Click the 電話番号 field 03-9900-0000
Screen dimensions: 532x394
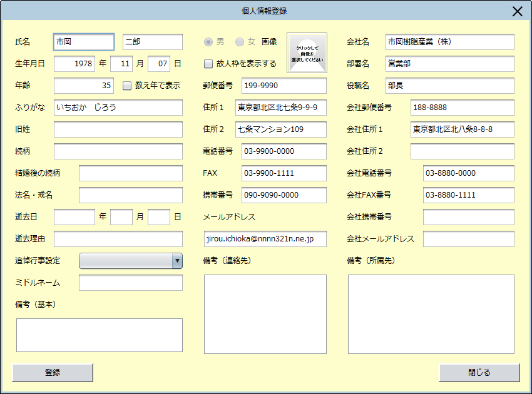click(x=284, y=151)
